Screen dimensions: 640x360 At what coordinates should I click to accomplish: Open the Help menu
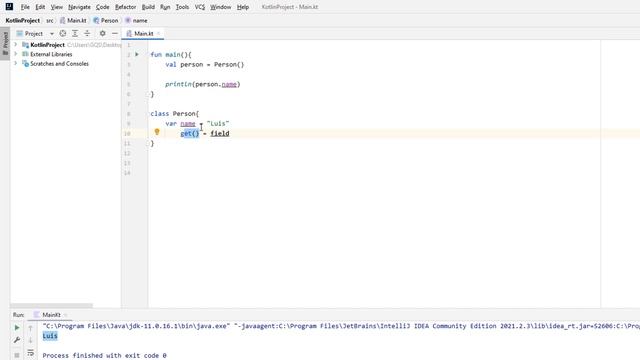[x=243, y=7]
